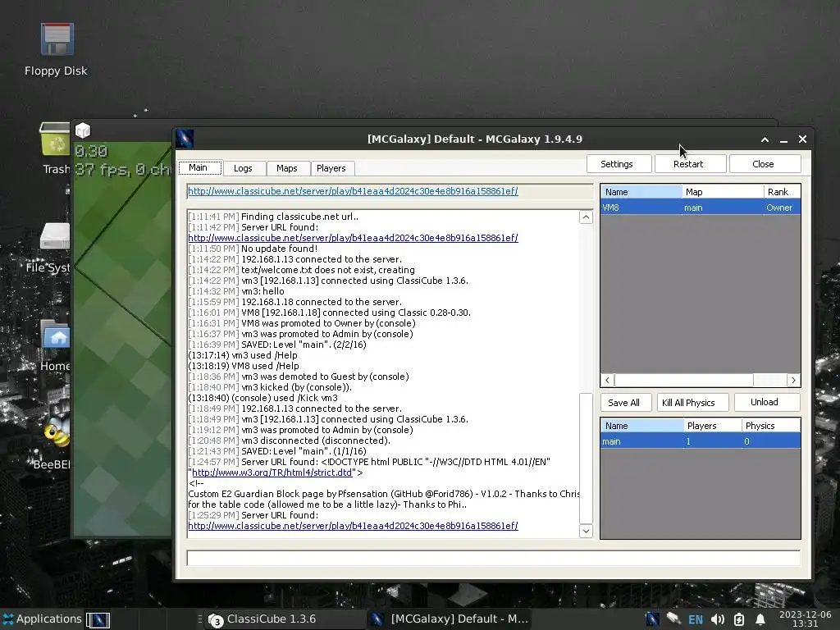Click Physics column header in maps list
Viewport: 840px width, 630px height.
point(770,426)
